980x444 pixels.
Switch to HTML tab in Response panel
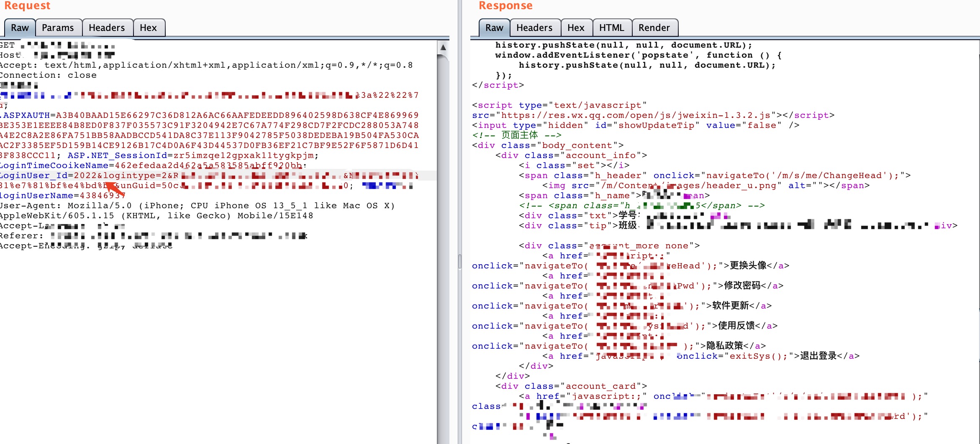tap(611, 28)
